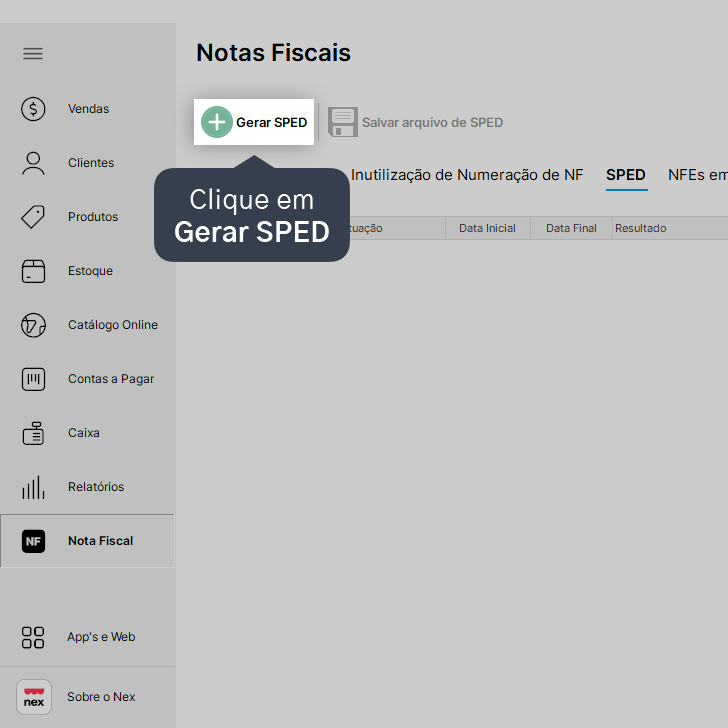Click the Data Final column header
This screenshot has height=728, width=728.
click(571, 228)
